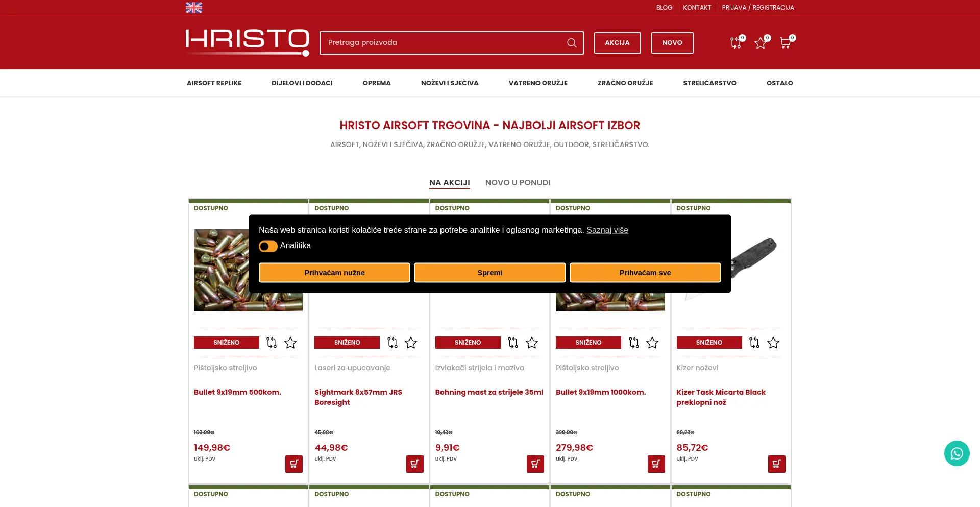980x507 pixels.
Task: Open Izvlakači strijela i maziva category
Action: pyautogui.click(x=479, y=368)
